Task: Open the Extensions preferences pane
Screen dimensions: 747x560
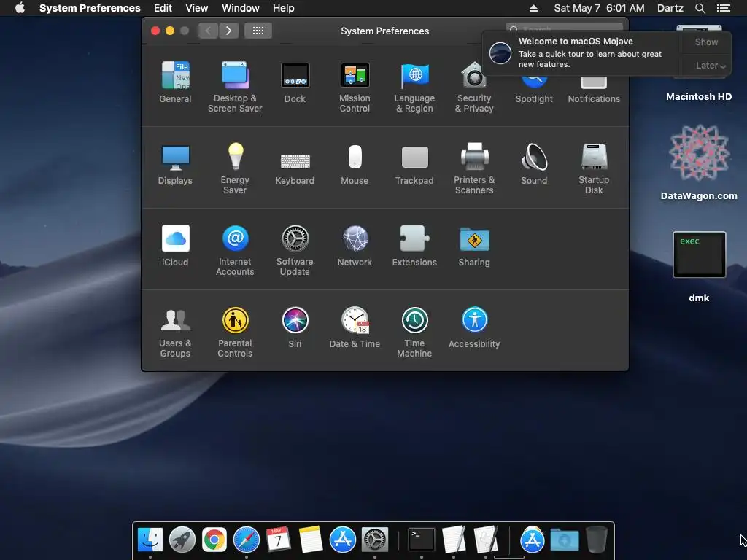Action: (x=414, y=246)
